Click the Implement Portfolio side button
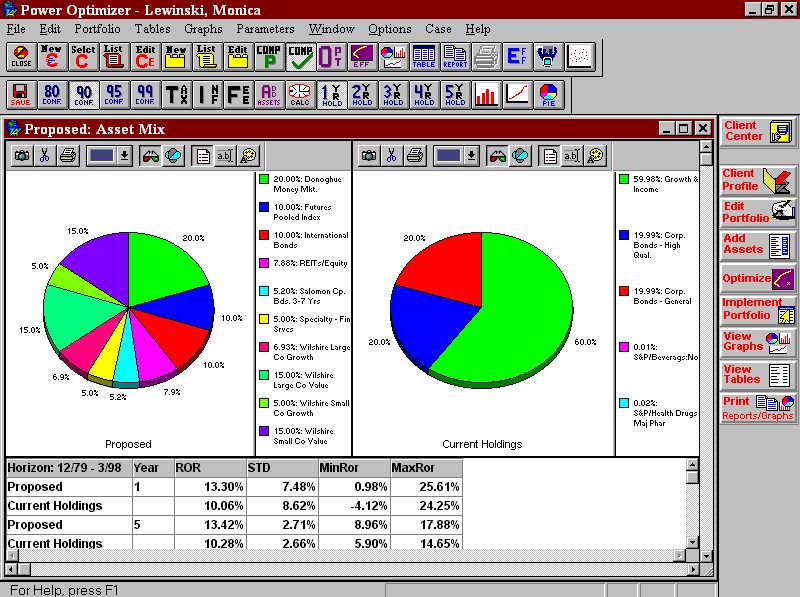800x597 pixels. click(x=757, y=309)
